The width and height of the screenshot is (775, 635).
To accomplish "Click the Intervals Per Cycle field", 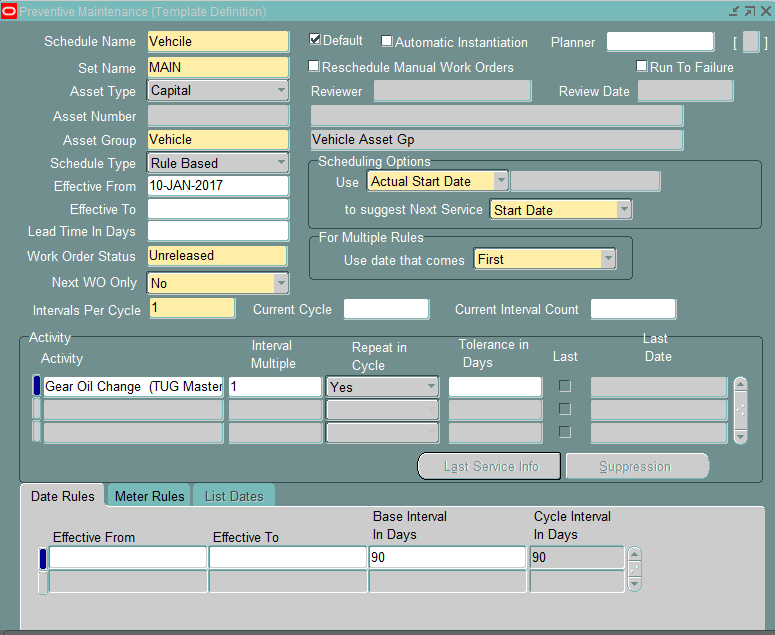I will pos(192,308).
